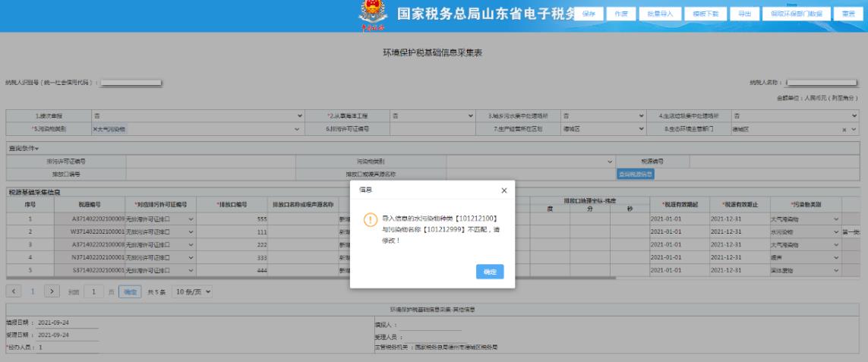Click 保存 in the top toolbar
Image resolution: width=868 pixels, height=362 pixels.
tap(588, 14)
